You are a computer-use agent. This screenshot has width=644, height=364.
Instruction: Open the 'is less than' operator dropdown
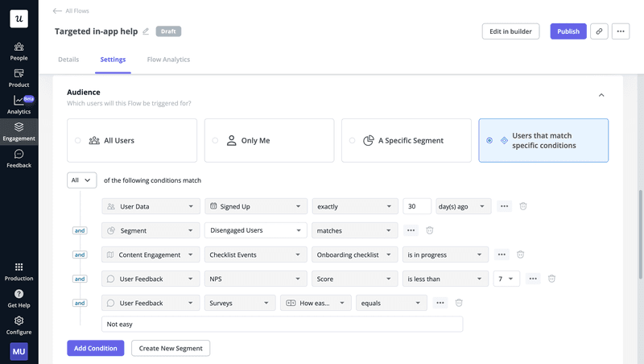445,279
